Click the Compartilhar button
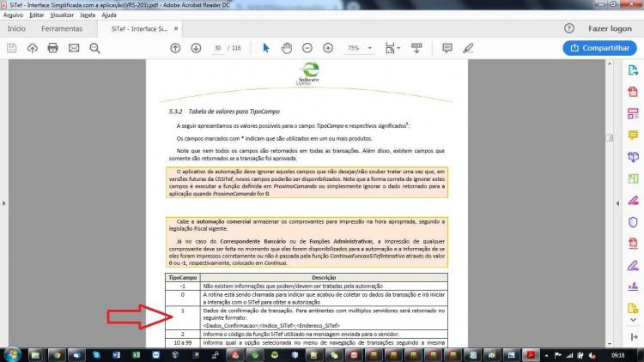644x362 pixels. [599, 48]
